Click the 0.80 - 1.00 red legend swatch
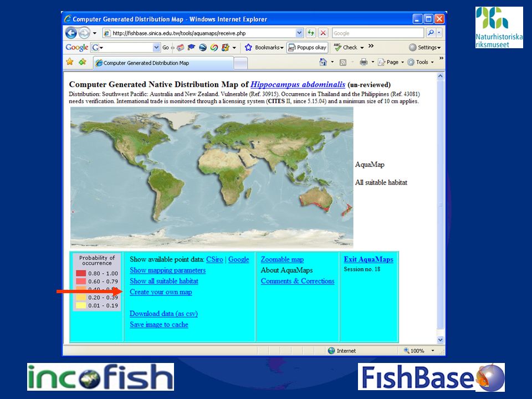 pos(81,273)
